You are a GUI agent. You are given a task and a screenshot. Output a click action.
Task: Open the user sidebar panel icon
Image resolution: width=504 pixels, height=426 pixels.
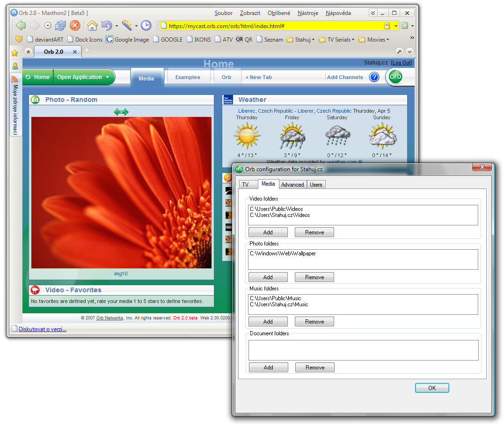pos(15,66)
